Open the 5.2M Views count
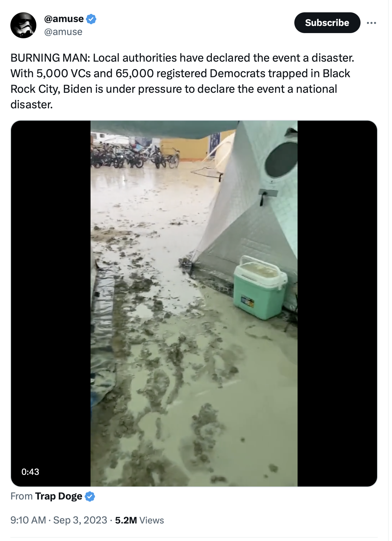Screen dimensions: 392x541 (x=140, y=520)
